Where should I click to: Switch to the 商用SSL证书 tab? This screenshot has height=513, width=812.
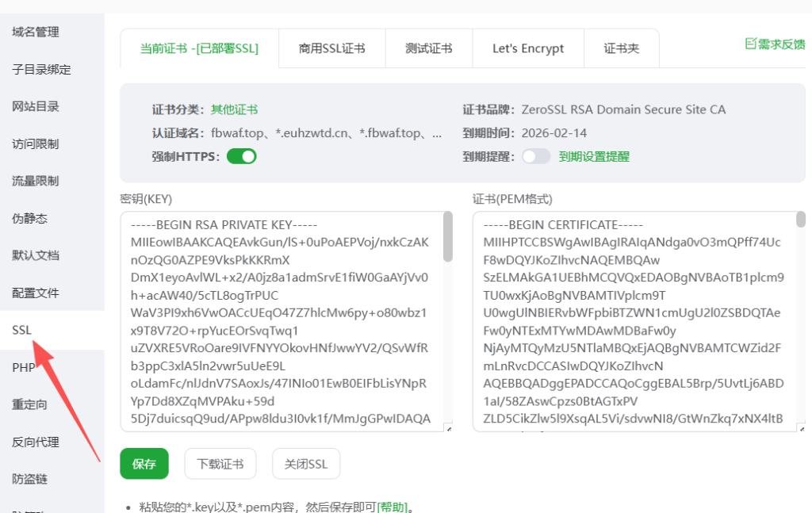331,48
